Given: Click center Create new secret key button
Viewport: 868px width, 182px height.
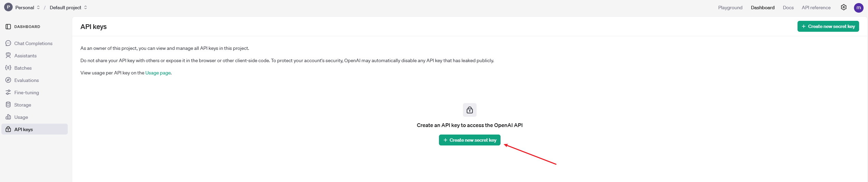Looking at the screenshot, I should 469,140.
